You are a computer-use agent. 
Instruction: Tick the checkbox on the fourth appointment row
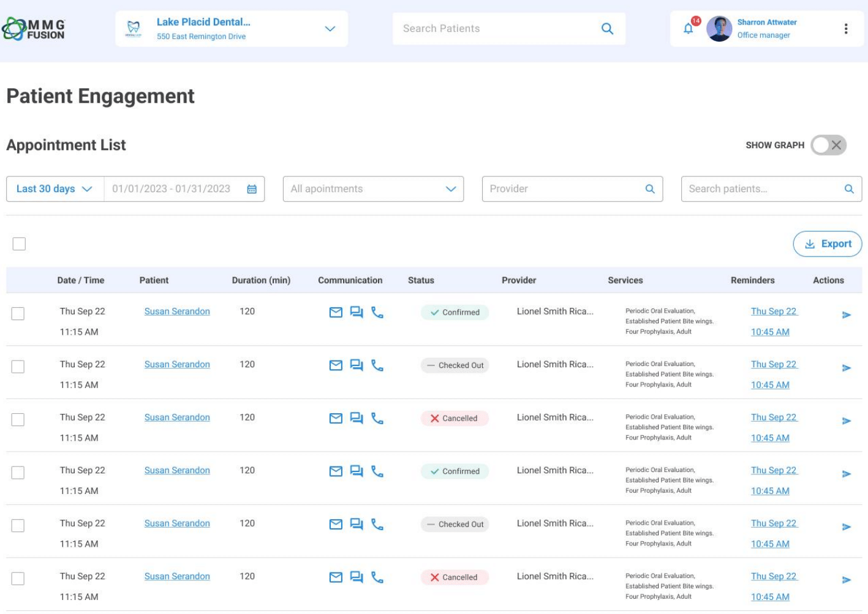[x=18, y=473]
